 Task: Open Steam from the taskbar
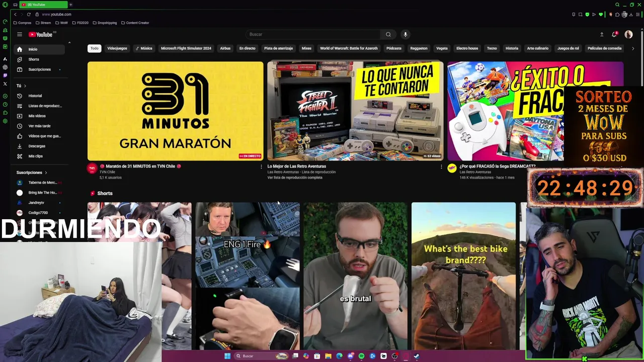click(x=417, y=356)
